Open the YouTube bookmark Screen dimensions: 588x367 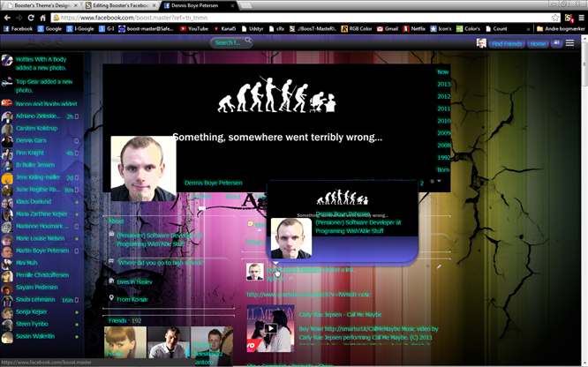[x=194, y=28]
